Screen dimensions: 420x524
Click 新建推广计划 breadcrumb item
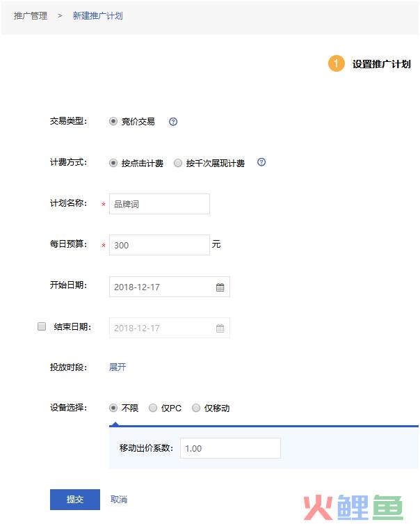pyautogui.click(x=98, y=16)
